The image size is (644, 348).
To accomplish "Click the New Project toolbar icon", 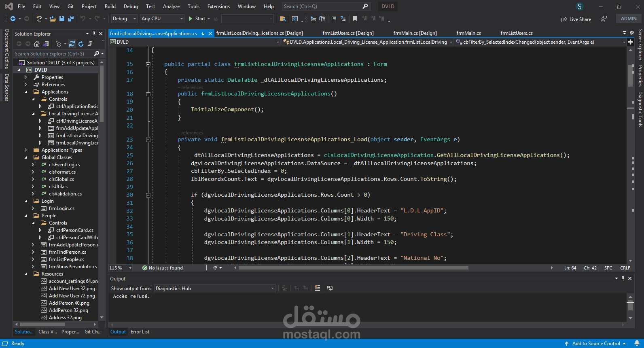I will [39, 19].
